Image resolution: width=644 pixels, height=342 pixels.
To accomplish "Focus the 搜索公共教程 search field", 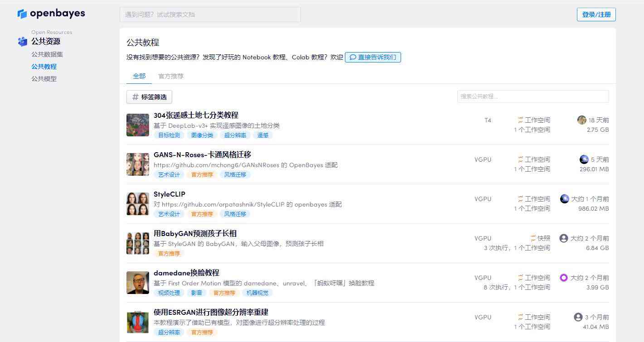I will click(x=533, y=96).
